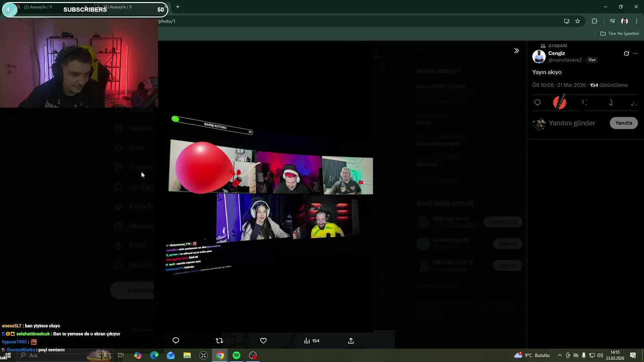Open Chrome media control icon
Image resolution: width=644 pixels, height=362 pixels.
pos(612,21)
